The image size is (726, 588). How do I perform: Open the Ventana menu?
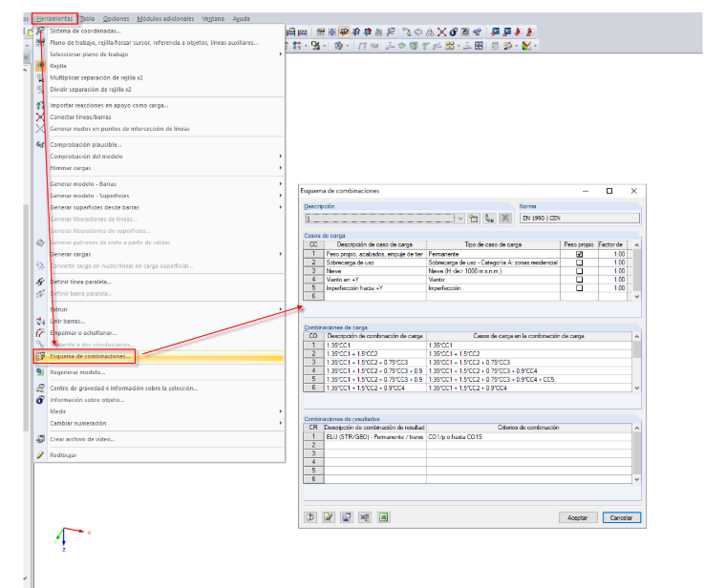click(213, 19)
